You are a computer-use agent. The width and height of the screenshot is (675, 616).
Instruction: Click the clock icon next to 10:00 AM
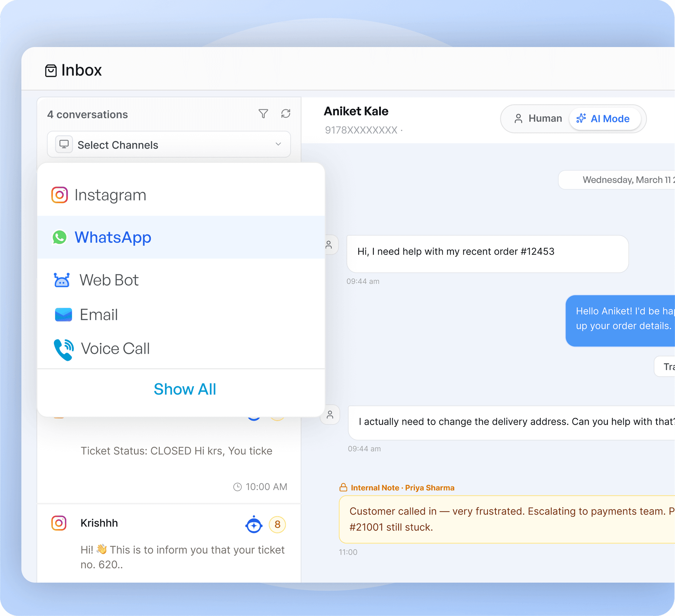(x=237, y=487)
